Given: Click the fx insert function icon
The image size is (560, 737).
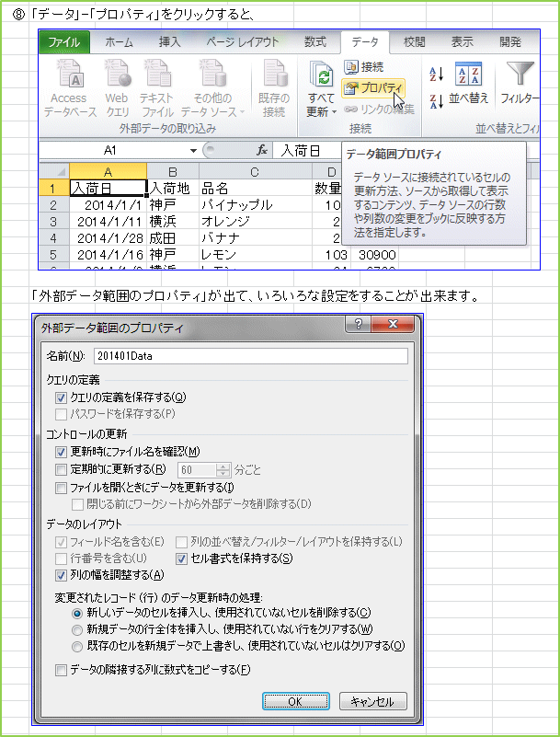Looking at the screenshot, I should pyautogui.click(x=262, y=150).
